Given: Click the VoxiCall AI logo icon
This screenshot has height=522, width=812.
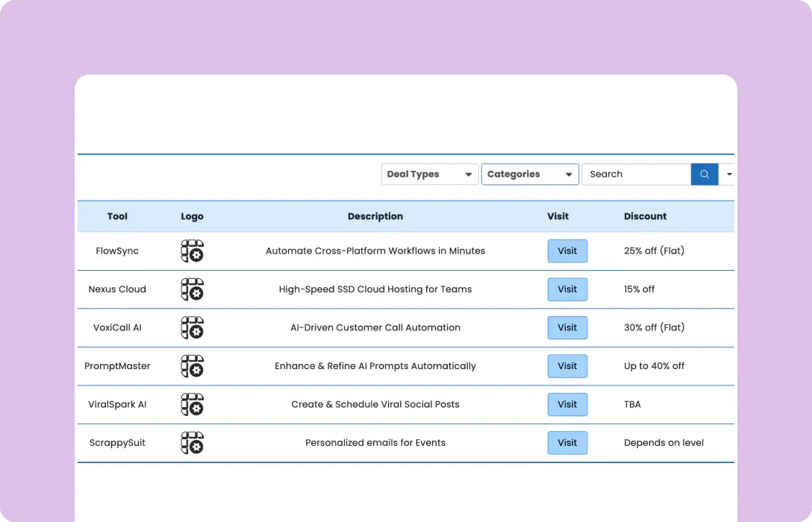Looking at the screenshot, I should (192, 327).
